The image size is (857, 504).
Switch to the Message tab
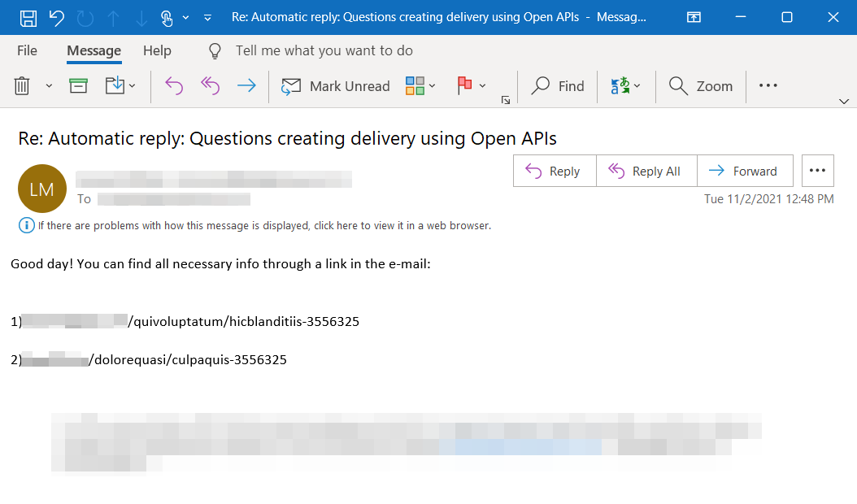coord(94,50)
